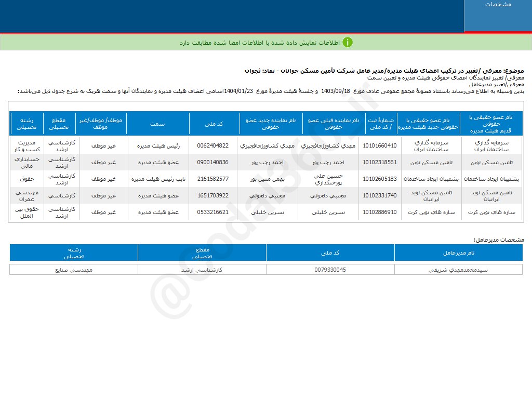
Task: Select national code 0062404822
Action: coord(212,145)
